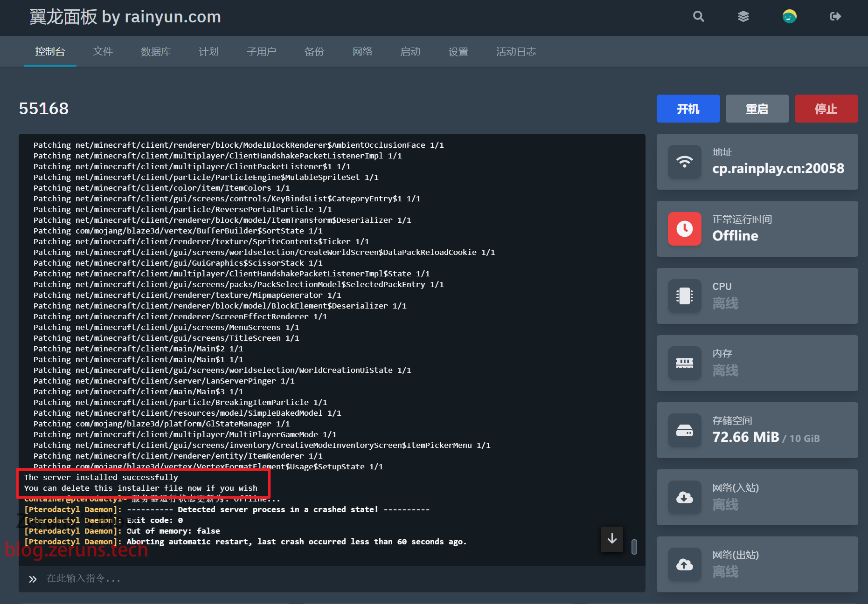Click the Offline uptime status text
The height and width of the screenshot is (604, 868).
pos(735,236)
